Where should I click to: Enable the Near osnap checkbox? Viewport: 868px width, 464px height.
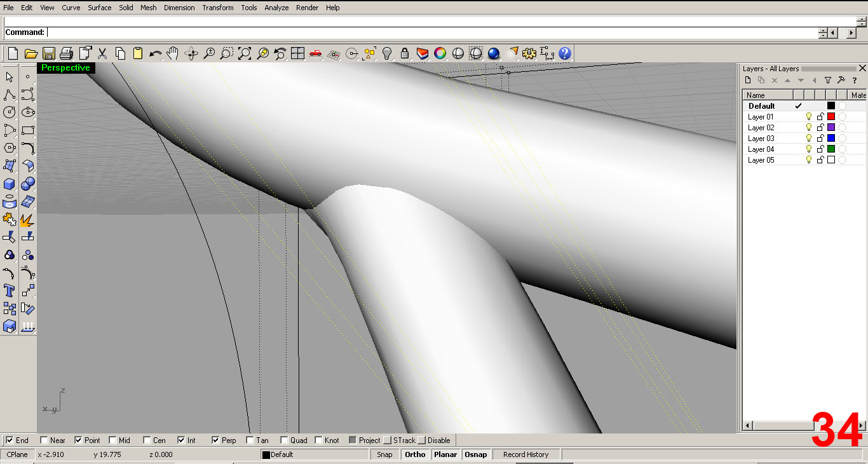point(44,440)
